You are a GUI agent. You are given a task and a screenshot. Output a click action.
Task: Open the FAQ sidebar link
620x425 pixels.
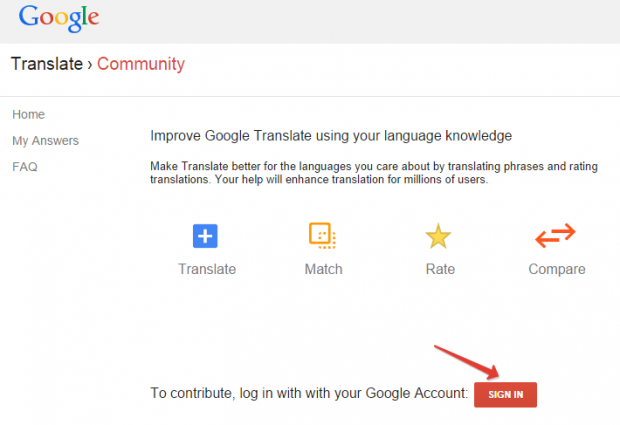coord(25,167)
